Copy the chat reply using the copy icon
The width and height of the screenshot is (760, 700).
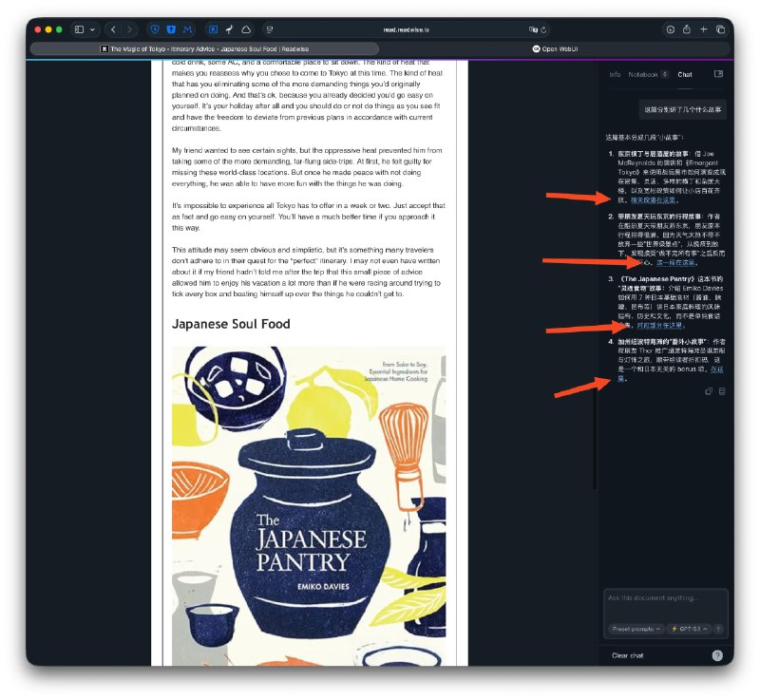(x=707, y=391)
